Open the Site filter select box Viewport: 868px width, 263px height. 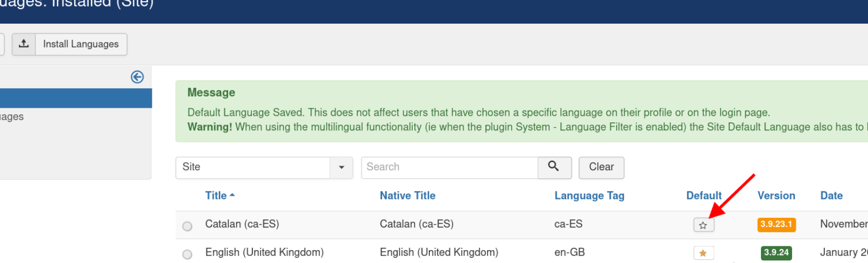tap(253, 168)
